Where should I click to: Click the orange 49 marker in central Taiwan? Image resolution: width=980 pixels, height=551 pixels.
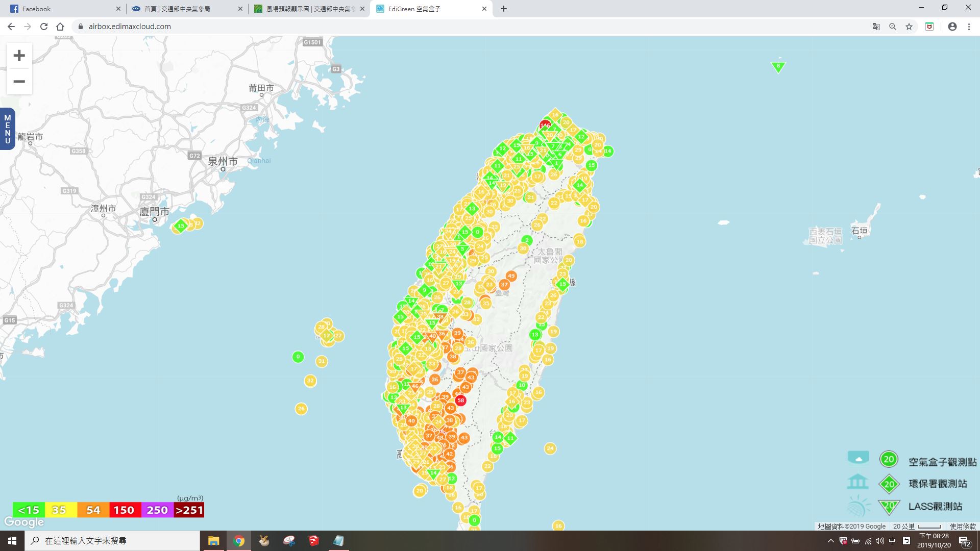(511, 276)
